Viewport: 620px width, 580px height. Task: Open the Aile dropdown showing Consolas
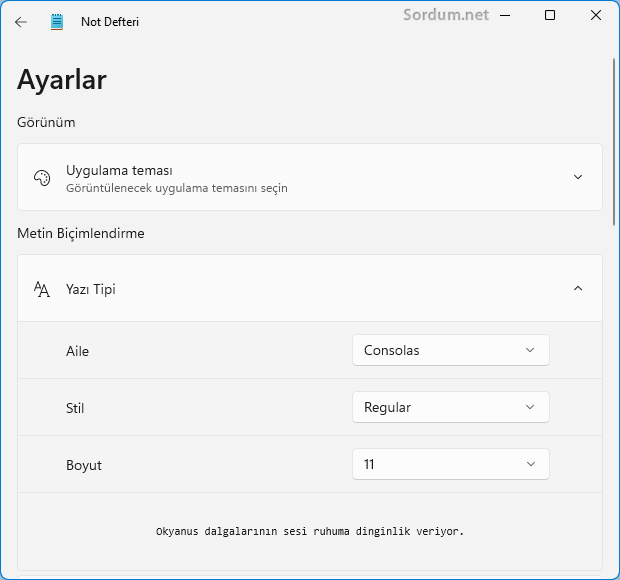tap(450, 350)
